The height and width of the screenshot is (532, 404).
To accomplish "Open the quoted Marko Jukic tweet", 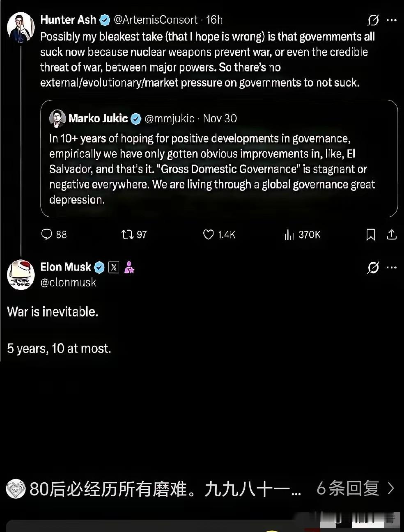I will click(219, 169).
